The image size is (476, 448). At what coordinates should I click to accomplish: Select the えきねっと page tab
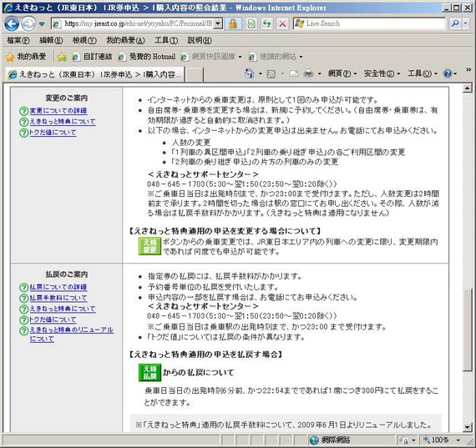click(x=94, y=74)
